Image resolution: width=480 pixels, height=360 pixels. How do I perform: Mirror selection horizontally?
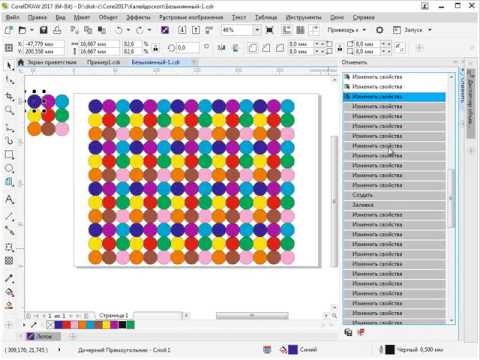tap(221, 48)
